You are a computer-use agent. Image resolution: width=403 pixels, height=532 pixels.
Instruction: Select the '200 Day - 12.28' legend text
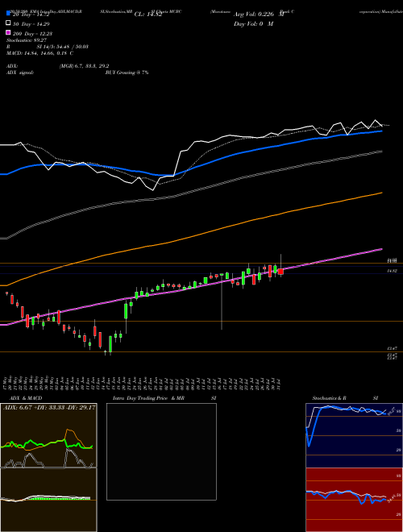click(x=31, y=34)
